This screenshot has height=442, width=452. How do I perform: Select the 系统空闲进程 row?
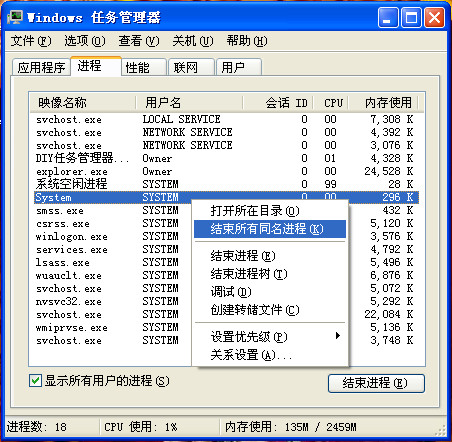226,184
